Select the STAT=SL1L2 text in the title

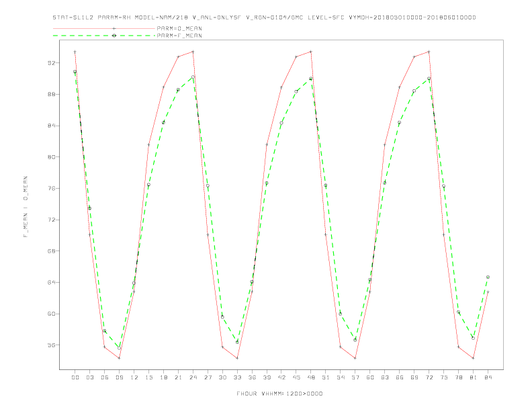(x=73, y=17)
